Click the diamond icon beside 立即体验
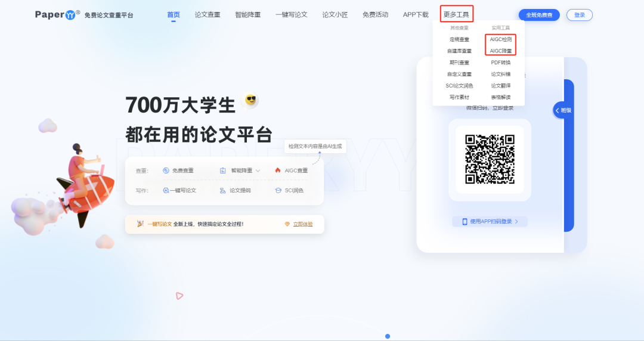 287,224
